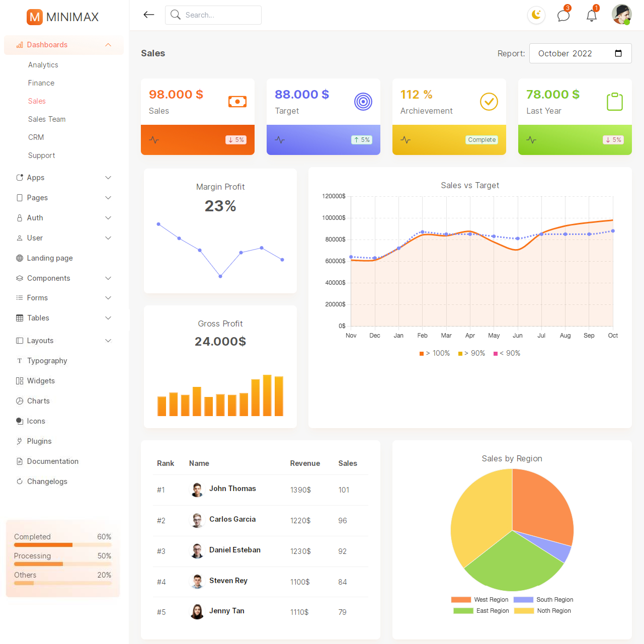Open the calendar picker icon in Report
The image size is (644, 644).
click(x=618, y=53)
